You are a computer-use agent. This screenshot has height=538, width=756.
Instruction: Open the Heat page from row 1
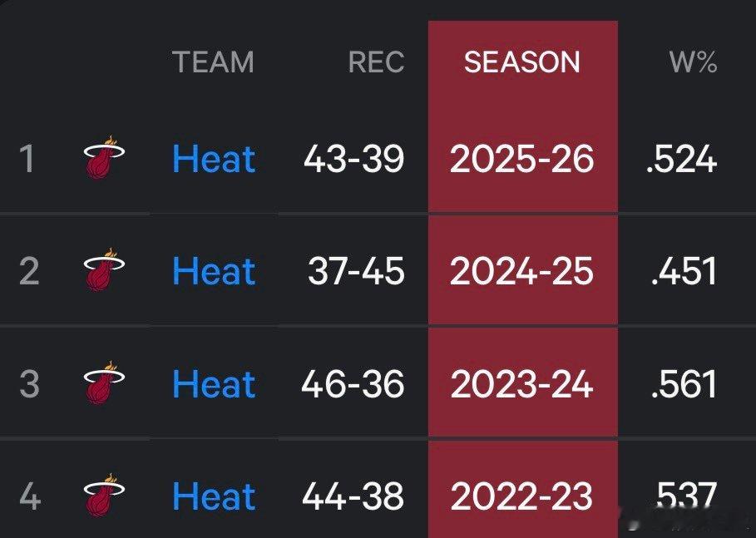pos(213,160)
